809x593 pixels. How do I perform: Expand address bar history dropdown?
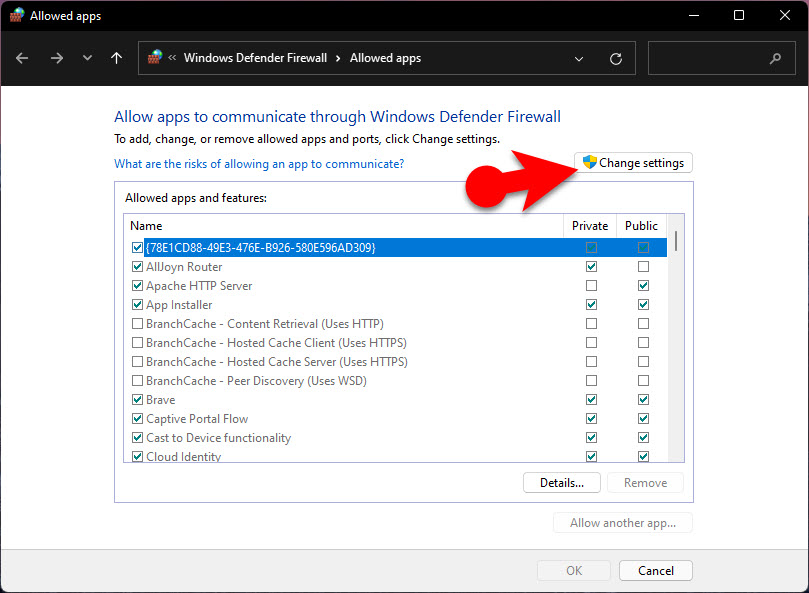[579, 59]
